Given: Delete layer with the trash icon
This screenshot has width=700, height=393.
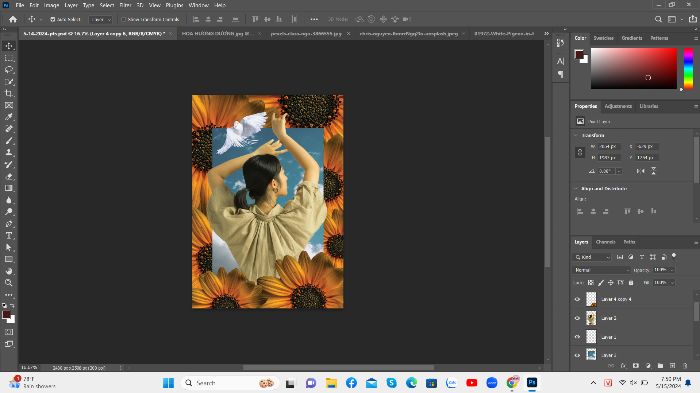Looking at the screenshot, I should pyautogui.click(x=685, y=366).
